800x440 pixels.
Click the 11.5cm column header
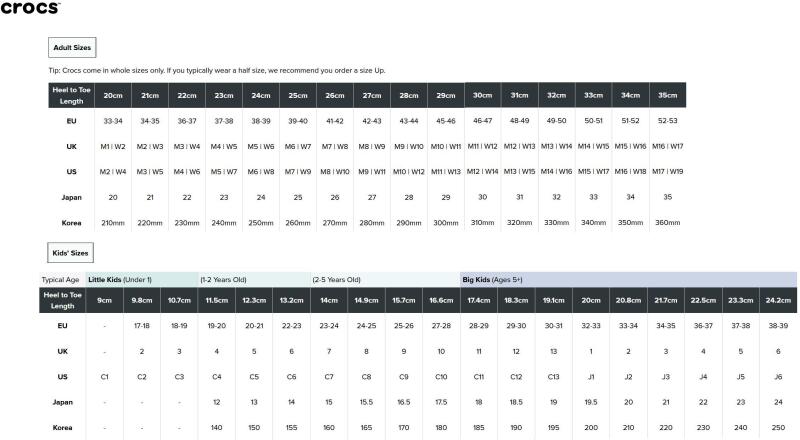click(x=217, y=301)
